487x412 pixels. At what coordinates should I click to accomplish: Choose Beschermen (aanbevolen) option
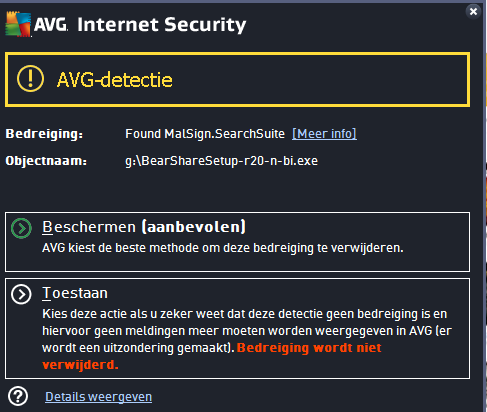click(237, 242)
